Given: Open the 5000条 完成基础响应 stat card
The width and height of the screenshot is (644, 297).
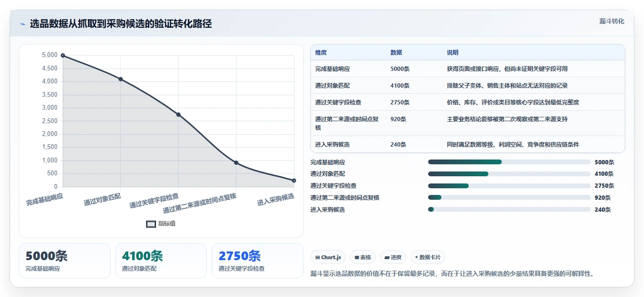Looking at the screenshot, I should coord(65,261).
